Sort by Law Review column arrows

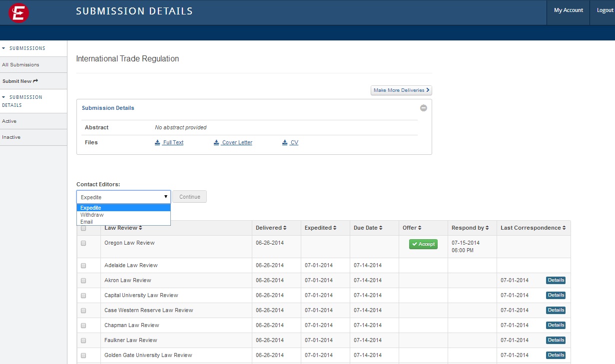(x=140, y=228)
